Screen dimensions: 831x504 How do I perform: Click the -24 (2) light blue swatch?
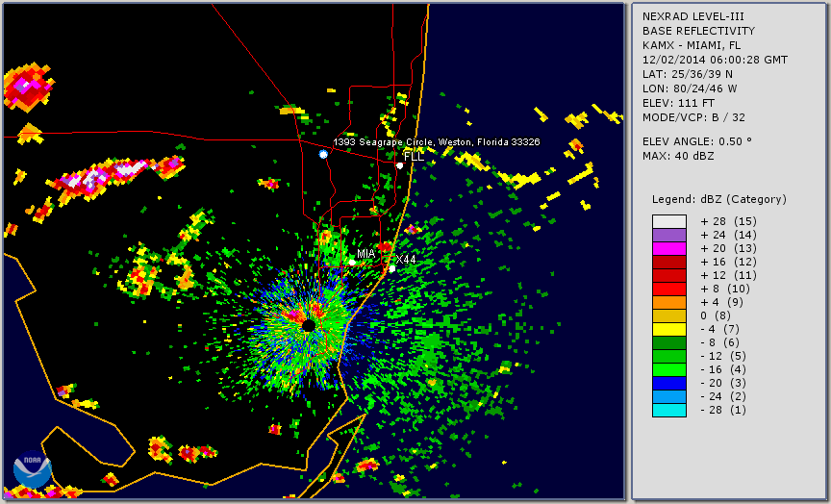pos(669,396)
